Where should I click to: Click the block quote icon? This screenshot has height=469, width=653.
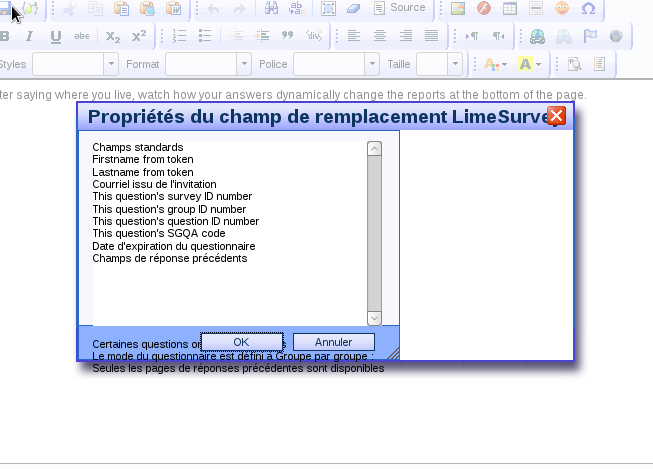click(287, 36)
